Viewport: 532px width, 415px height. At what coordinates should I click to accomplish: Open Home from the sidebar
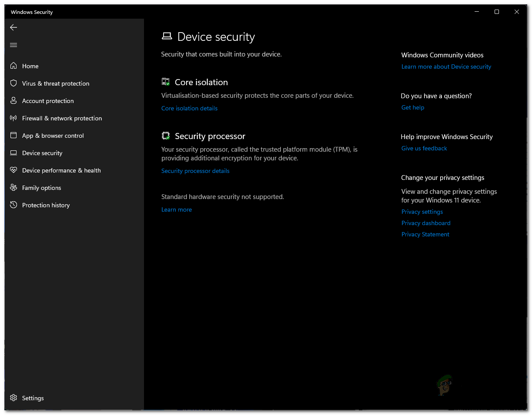30,66
